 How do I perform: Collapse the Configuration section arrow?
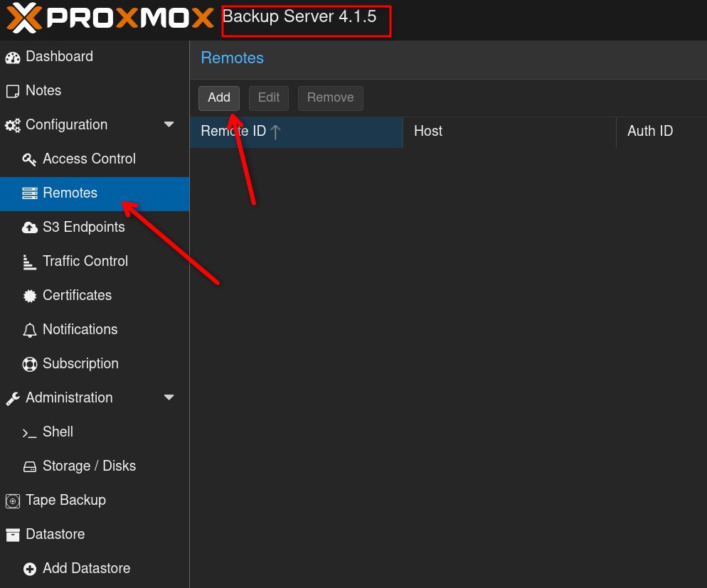click(169, 125)
